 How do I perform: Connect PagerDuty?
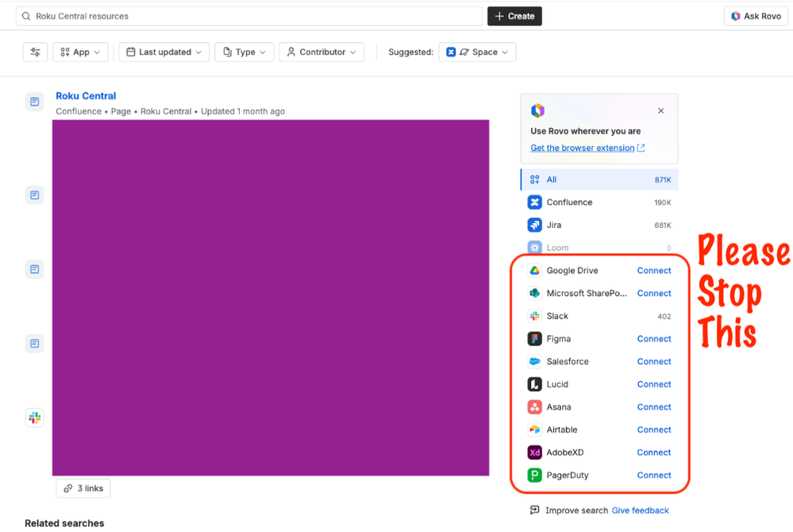point(654,476)
